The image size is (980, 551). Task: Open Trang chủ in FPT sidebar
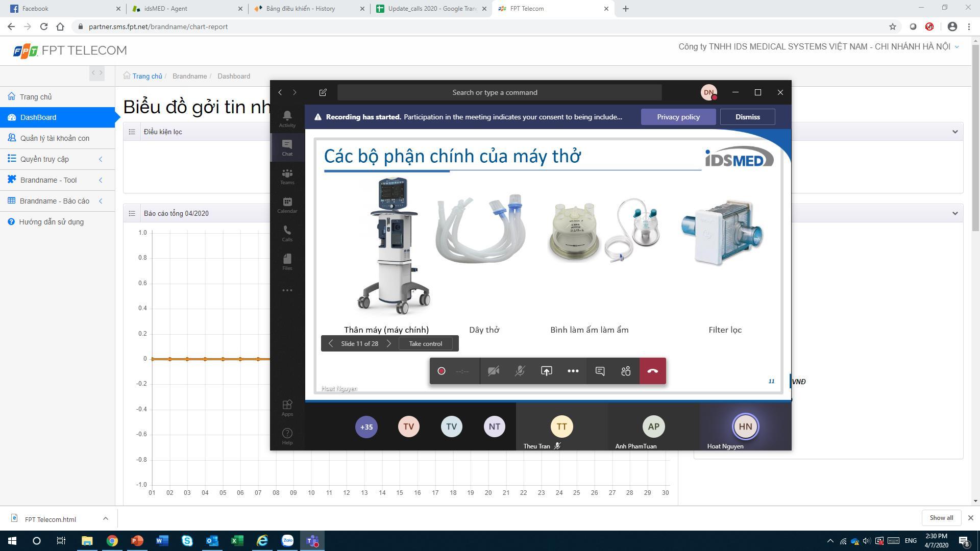(57, 96)
